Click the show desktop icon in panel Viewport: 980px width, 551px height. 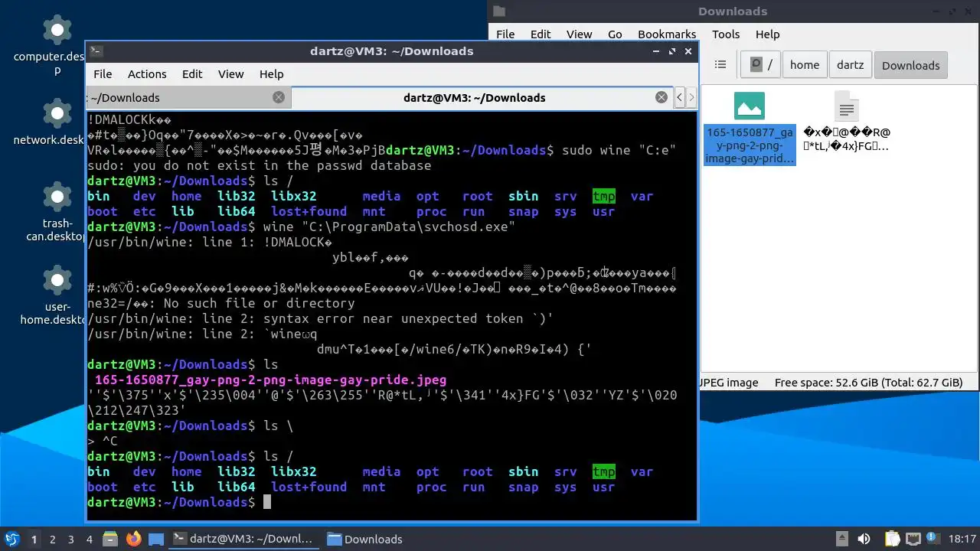[156, 539]
